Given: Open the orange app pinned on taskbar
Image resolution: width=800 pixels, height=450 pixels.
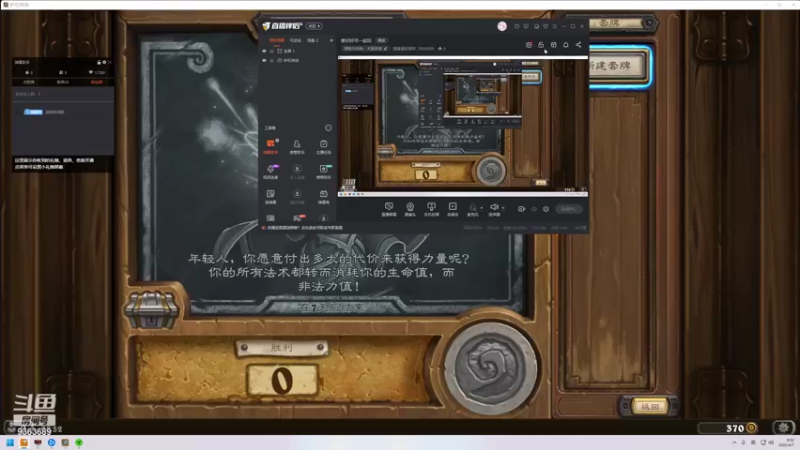Looking at the screenshot, I should click(24, 442).
